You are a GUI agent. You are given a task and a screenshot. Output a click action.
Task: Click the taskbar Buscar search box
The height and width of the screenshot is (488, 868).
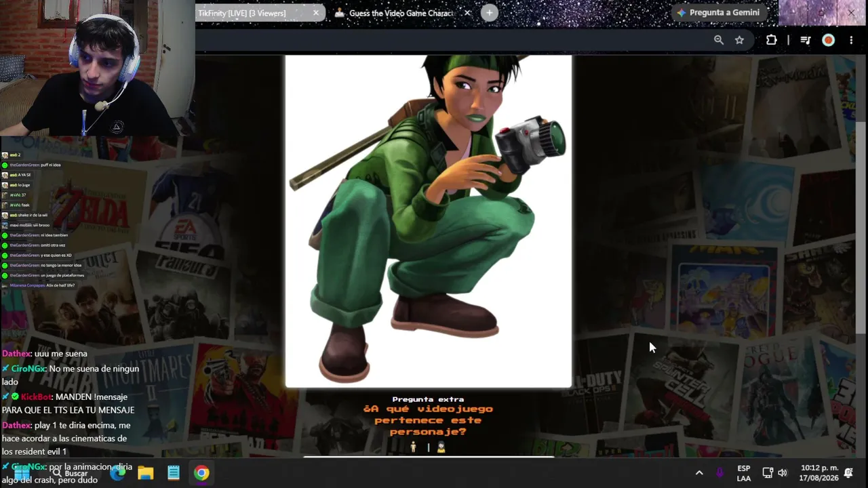[71, 473]
